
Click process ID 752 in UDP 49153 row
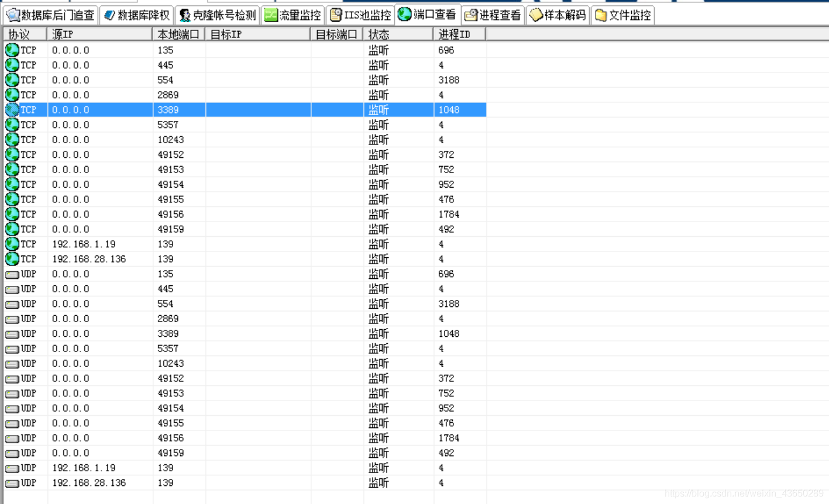pos(446,393)
